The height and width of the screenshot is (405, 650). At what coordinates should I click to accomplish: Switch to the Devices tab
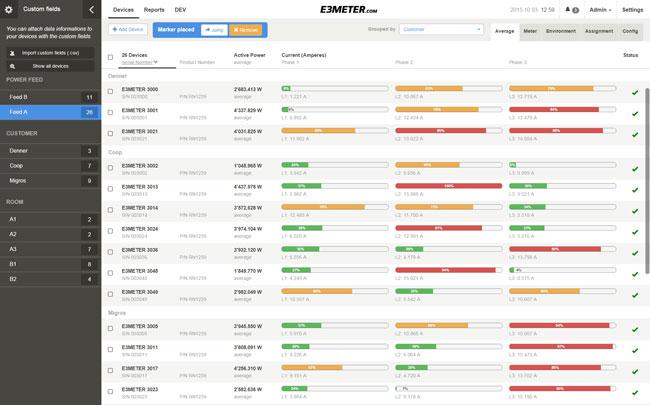pos(124,10)
